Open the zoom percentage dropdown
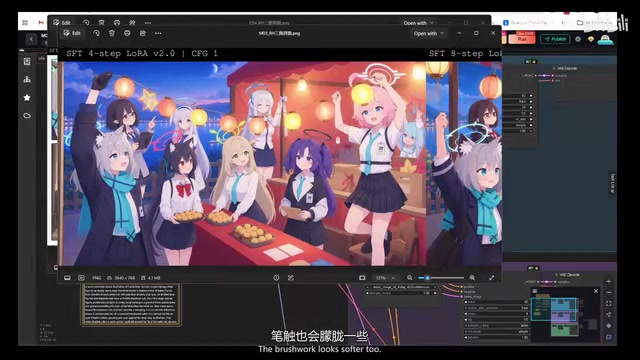Viewport: 640px width, 360px height. pos(385,278)
